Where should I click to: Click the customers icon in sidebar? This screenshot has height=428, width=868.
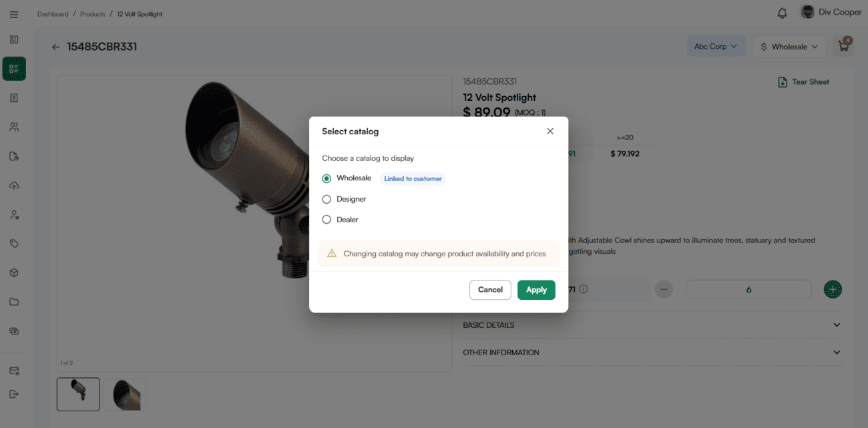coord(14,127)
